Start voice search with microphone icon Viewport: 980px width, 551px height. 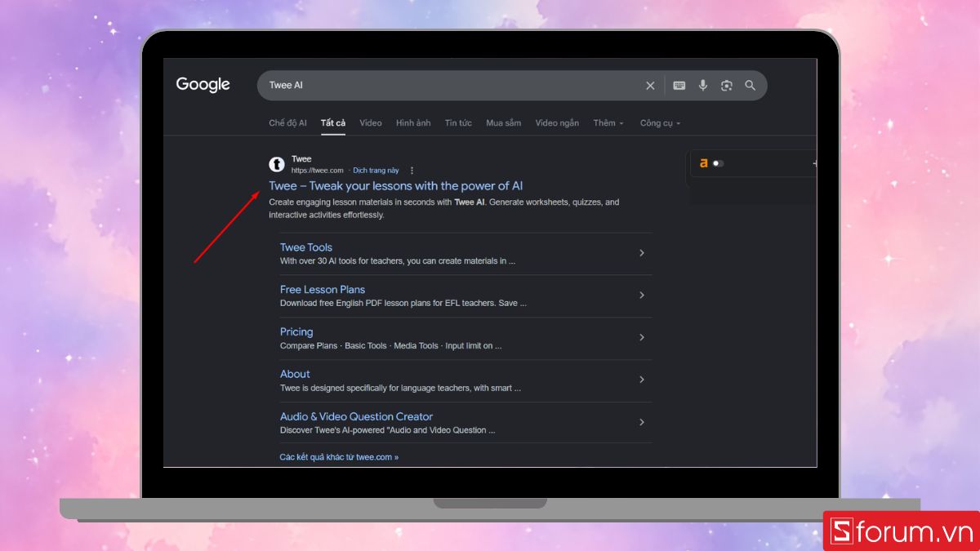pos(702,86)
